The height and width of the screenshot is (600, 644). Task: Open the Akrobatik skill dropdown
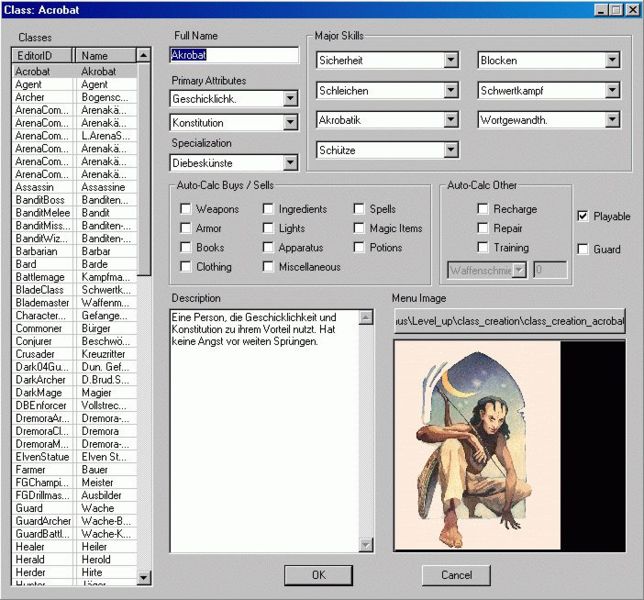(451, 120)
